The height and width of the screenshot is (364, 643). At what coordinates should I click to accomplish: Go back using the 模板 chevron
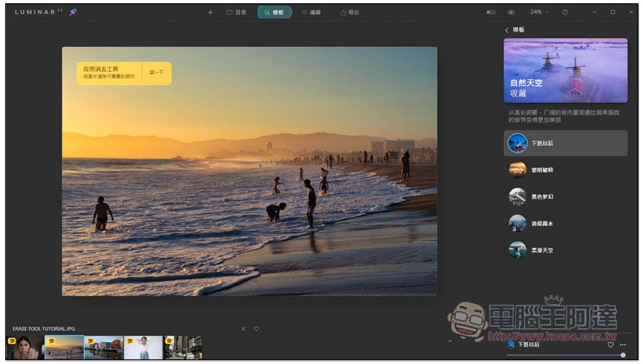coord(507,30)
